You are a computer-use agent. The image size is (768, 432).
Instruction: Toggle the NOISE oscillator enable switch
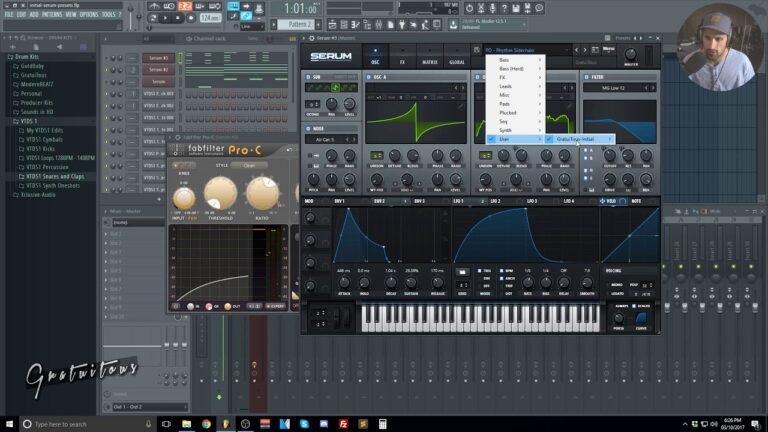pos(308,128)
